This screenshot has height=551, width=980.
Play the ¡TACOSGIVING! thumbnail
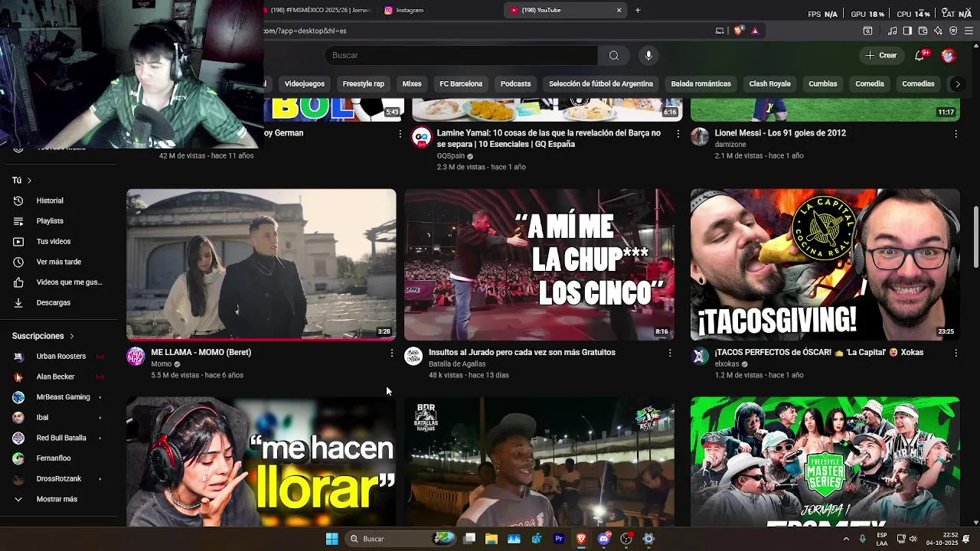coord(825,264)
